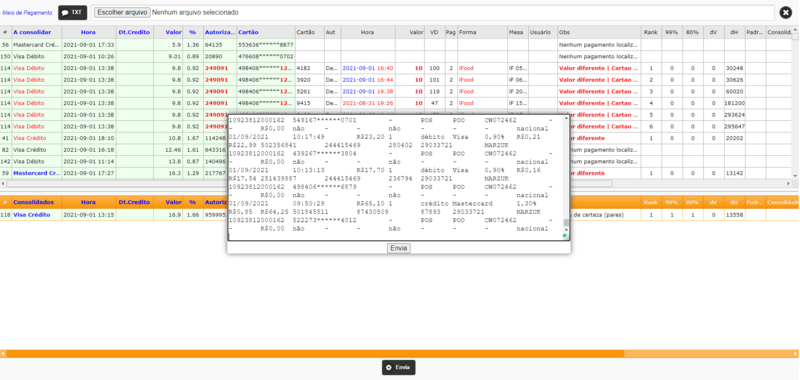Click the consolidated authorization 959995

(215, 215)
